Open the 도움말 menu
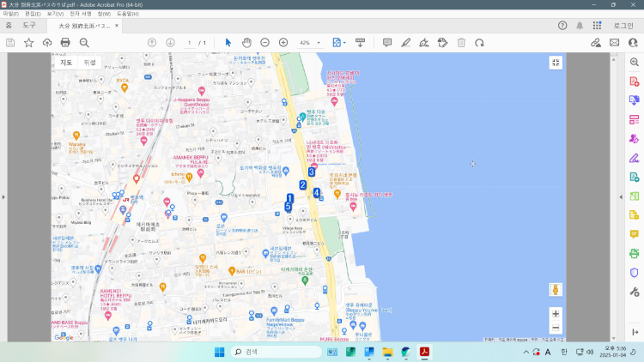Screen dimensions: 644x362 coord(128,14)
